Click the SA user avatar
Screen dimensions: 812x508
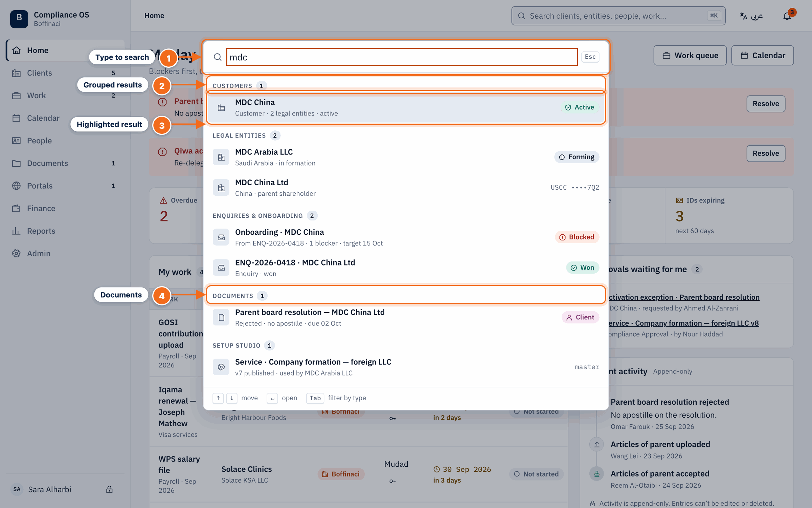tap(17, 489)
